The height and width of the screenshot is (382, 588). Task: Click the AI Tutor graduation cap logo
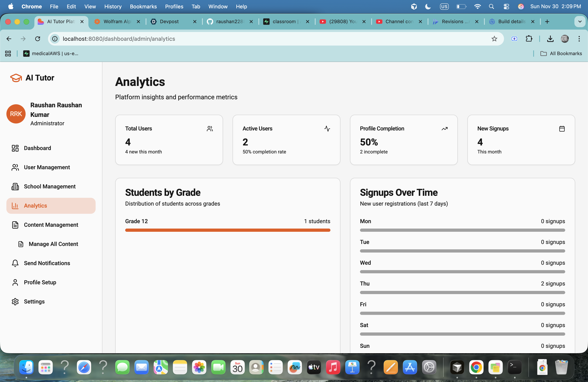point(16,78)
